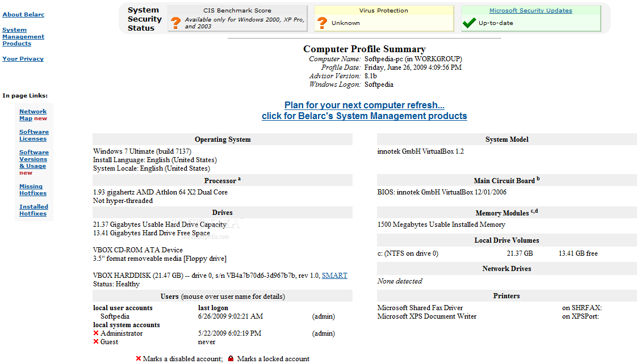Click '13.41 Gigabytes Hard Drive Free Space' text
637x364 pixels.
click(152, 233)
